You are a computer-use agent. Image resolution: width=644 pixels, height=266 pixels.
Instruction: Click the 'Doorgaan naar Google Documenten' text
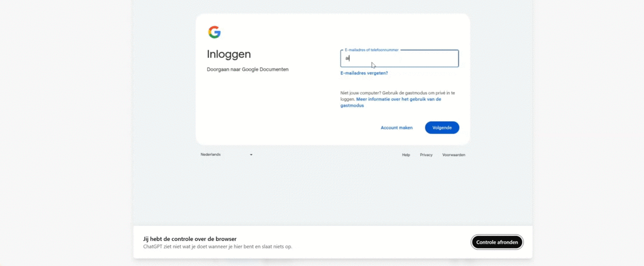click(247, 69)
